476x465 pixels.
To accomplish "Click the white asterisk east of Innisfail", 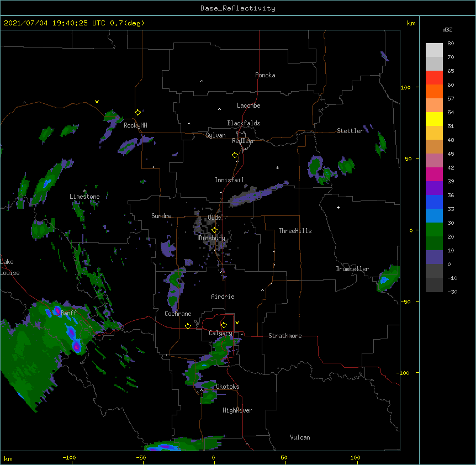I will coord(277,167).
